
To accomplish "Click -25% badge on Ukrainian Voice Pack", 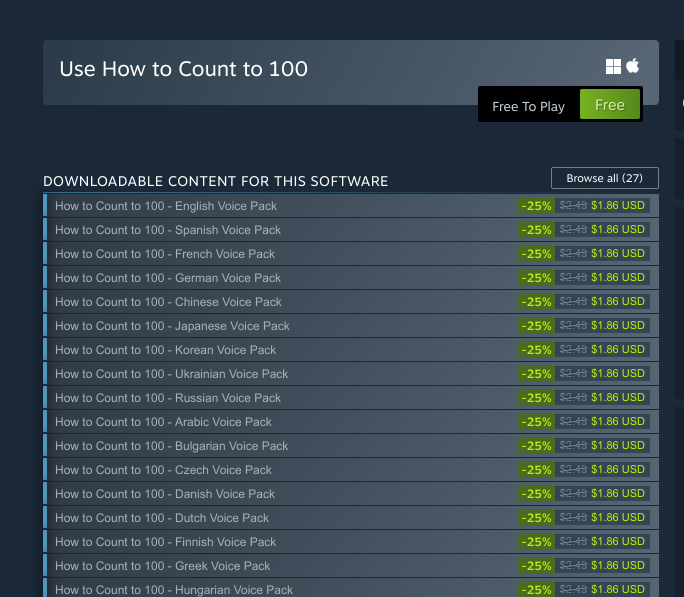I will coord(537,374).
